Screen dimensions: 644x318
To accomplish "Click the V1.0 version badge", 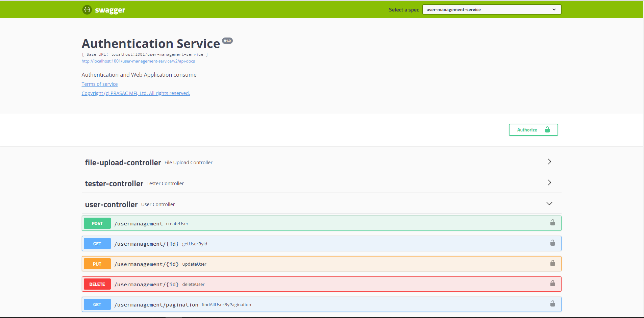I will (x=227, y=40).
